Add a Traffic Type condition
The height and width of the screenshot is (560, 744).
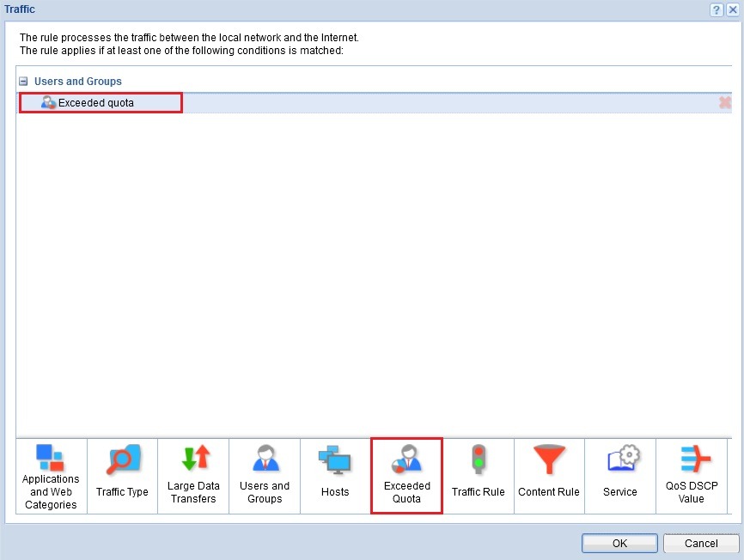(x=122, y=476)
